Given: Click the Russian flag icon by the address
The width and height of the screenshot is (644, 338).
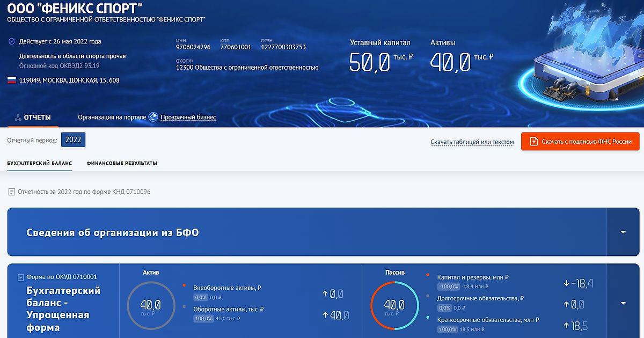Looking at the screenshot, I should tap(11, 80).
